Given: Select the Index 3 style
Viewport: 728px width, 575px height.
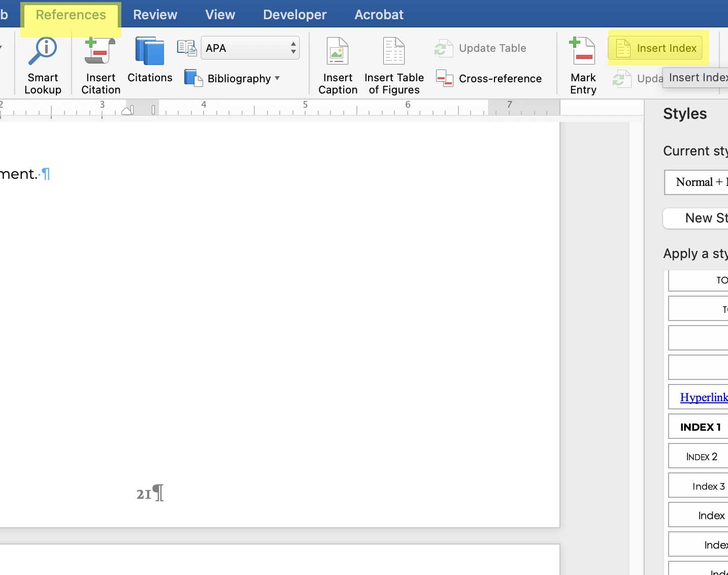Looking at the screenshot, I should (708, 487).
